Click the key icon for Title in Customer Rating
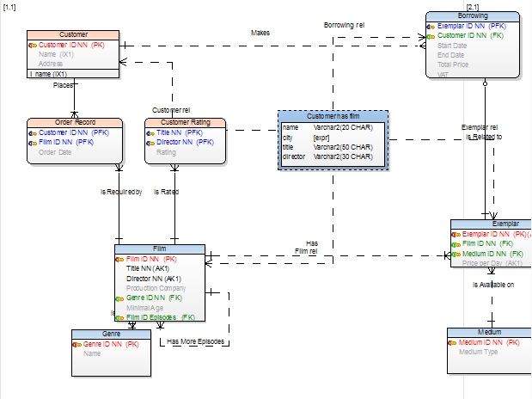The width and height of the screenshot is (532, 399). (x=150, y=133)
